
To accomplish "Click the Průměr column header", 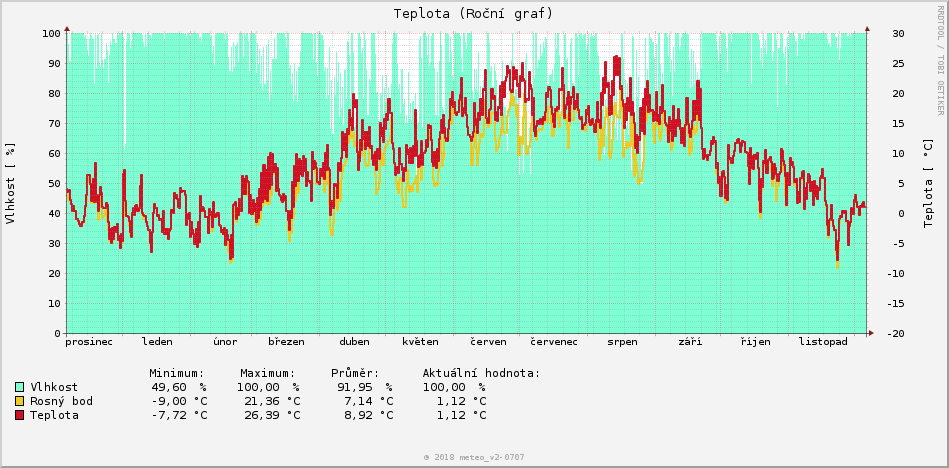I will [355, 373].
